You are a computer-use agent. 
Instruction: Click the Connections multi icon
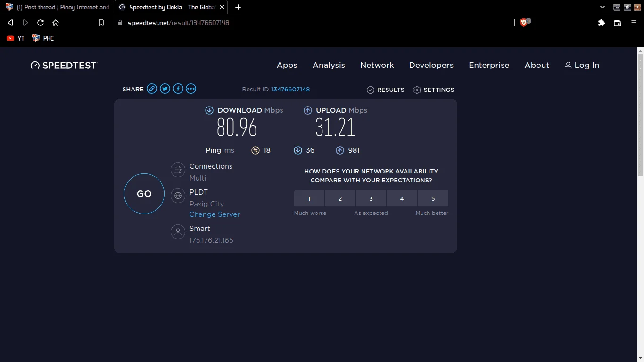(x=178, y=170)
